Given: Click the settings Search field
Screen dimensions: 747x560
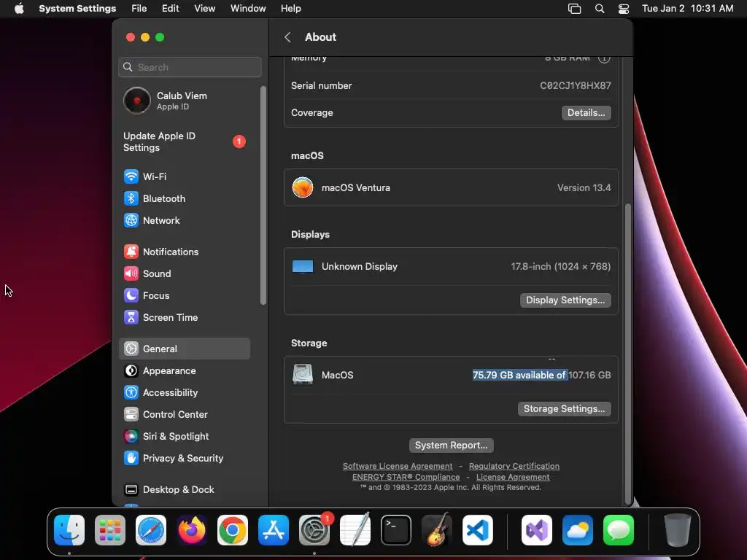Looking at the screenshot, I should (x=190, y=67).
